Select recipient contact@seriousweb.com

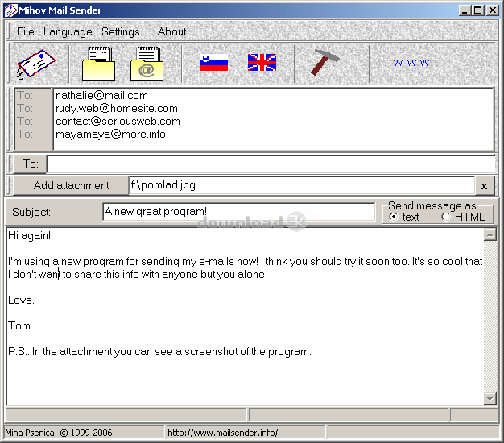pyautogui.click(x=118, y=121)
